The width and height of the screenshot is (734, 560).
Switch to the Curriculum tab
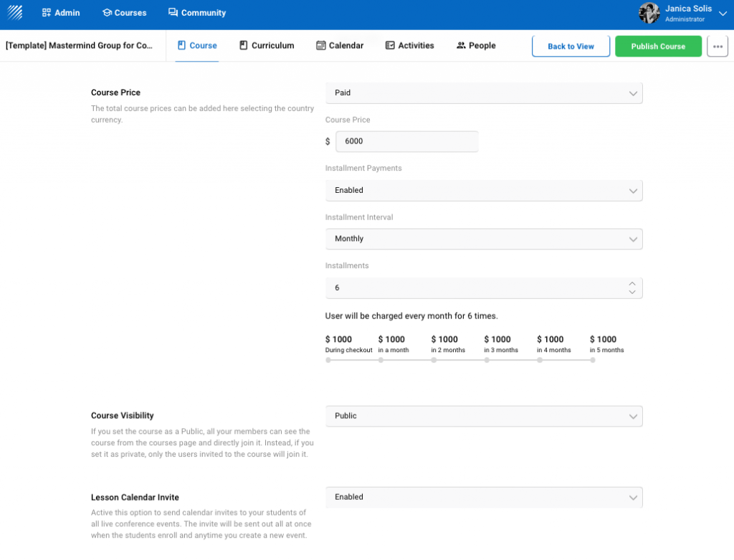(267, 46)
